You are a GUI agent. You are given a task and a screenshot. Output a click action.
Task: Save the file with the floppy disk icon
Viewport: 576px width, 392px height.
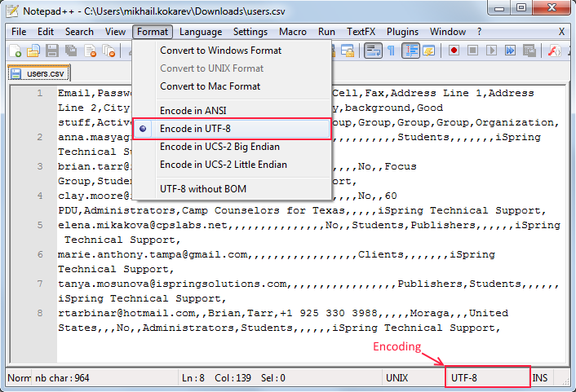52,51
